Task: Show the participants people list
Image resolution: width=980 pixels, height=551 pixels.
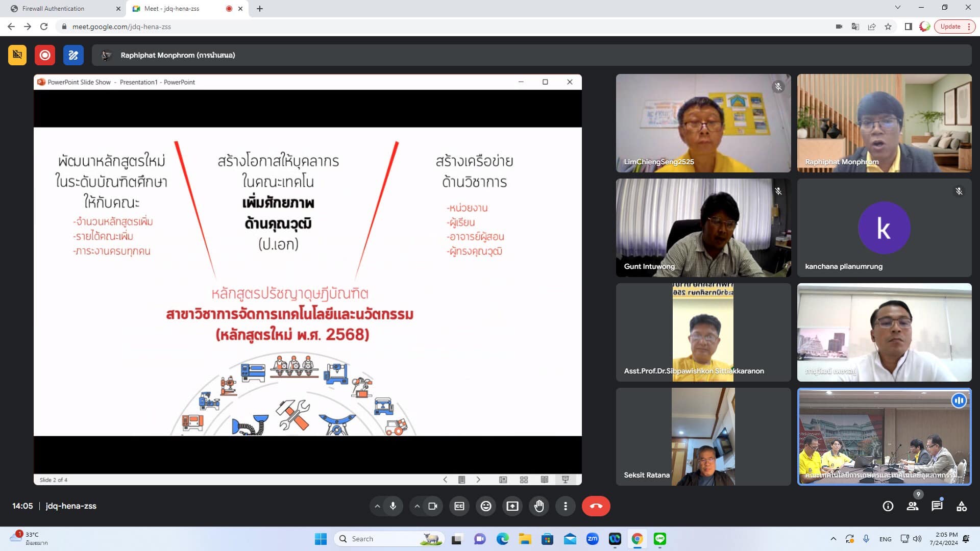Action: [912, 506]
